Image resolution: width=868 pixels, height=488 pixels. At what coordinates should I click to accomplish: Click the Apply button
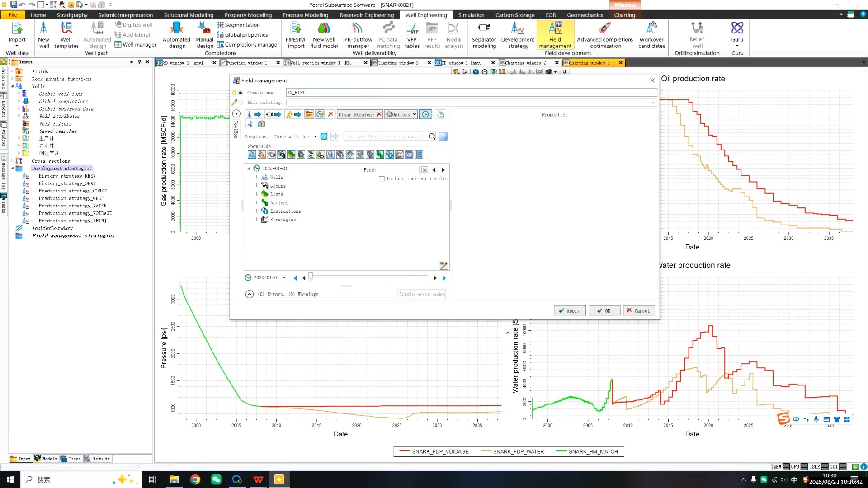[570, 311]
